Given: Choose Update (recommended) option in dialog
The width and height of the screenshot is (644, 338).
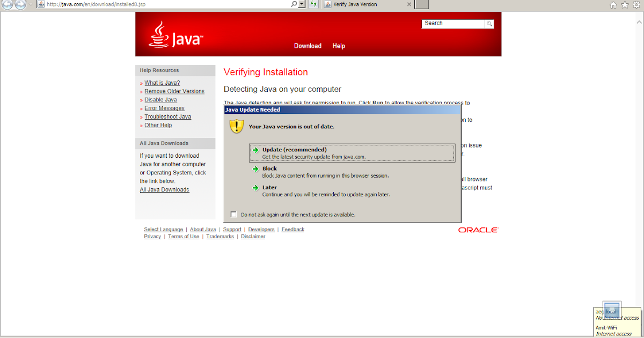Looking at the screenshot, I should 352,153.
